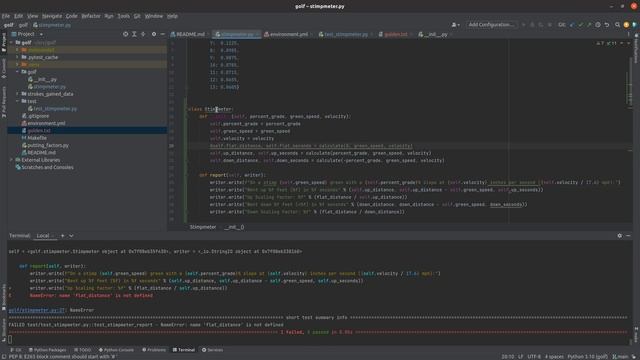Open the Navigate menu
The image size is (640, 360).
[52, 16]
